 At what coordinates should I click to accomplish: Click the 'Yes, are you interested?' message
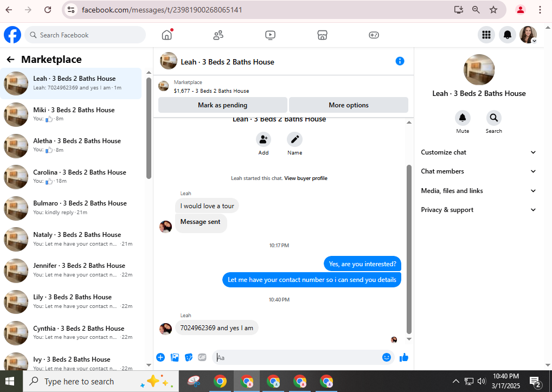click(362, 264)
